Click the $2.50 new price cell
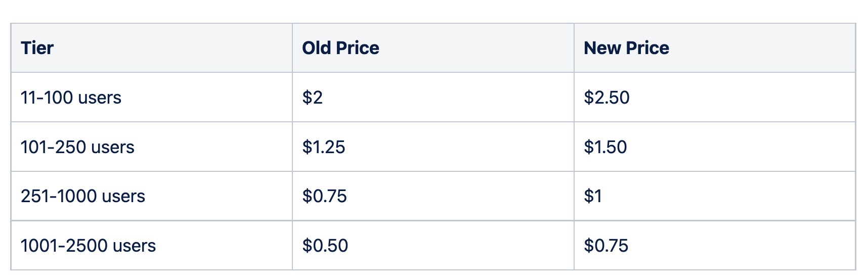Viewport: 868px width, 280px height. pyautogui.click(x=715, y=97)
